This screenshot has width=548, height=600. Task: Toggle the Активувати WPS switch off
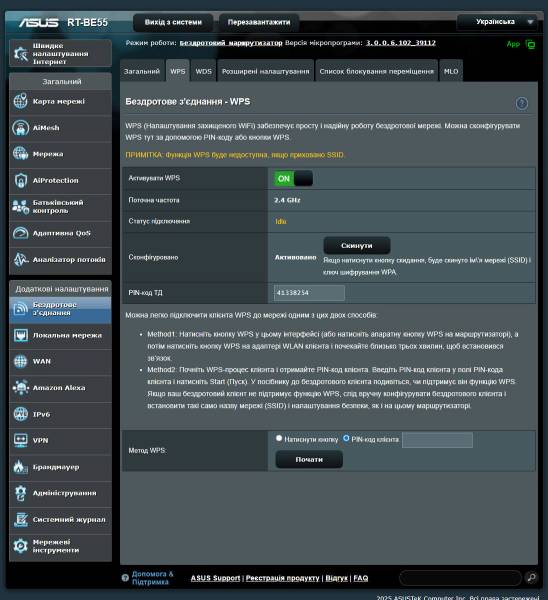294,179
